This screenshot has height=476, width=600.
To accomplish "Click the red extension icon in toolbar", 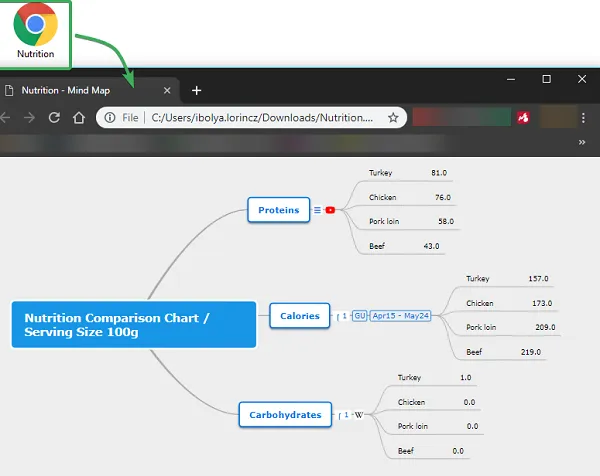I will click(522, 118).
